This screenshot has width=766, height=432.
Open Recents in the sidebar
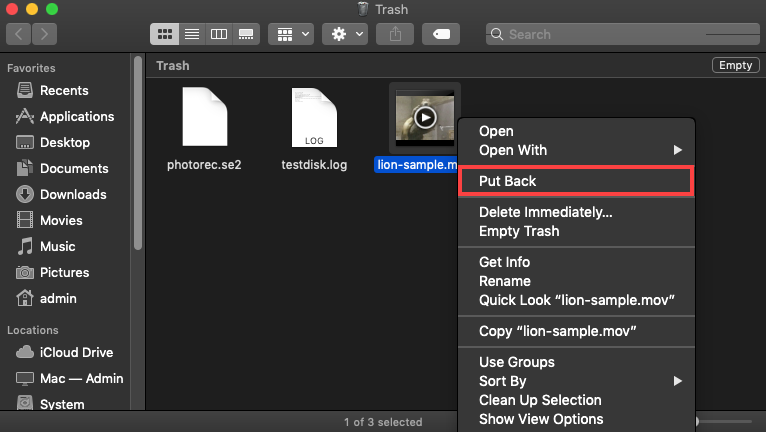[x=64, y=90]
